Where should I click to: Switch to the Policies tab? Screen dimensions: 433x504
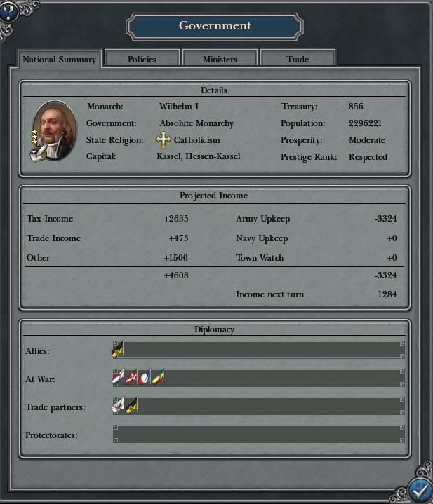click(x=142, y=59)
